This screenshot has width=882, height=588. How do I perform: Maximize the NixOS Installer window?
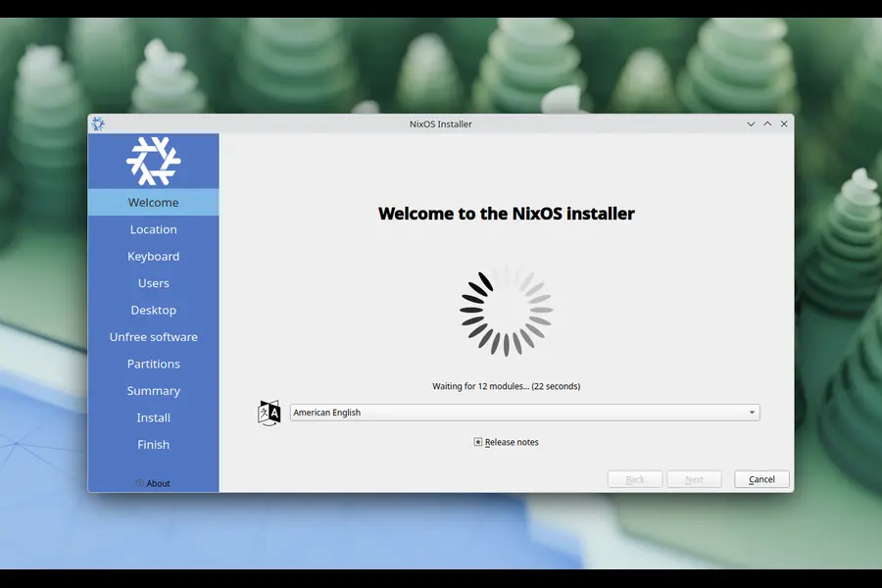pos(767,123)
